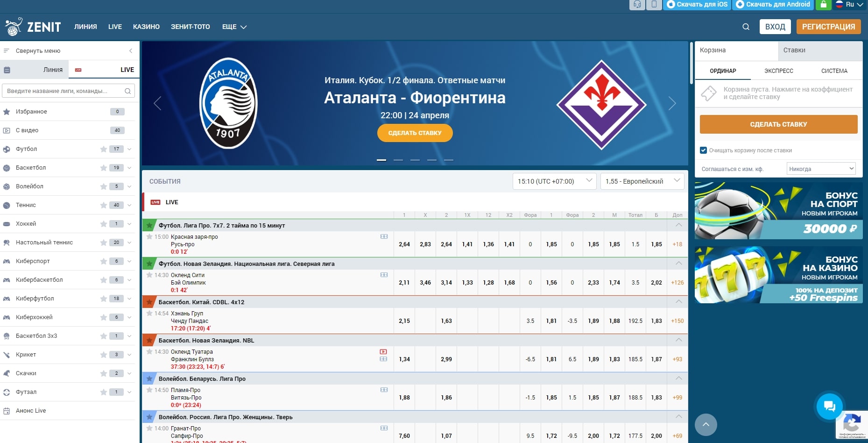Click the headset support icon at top
Viewport: 868px width, 443px height.
click(x=637, y=5)
